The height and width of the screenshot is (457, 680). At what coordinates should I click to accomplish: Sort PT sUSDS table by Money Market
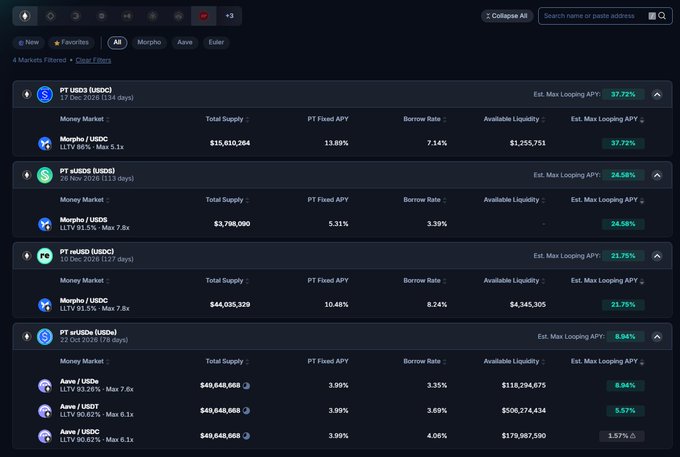coord(85,200)
